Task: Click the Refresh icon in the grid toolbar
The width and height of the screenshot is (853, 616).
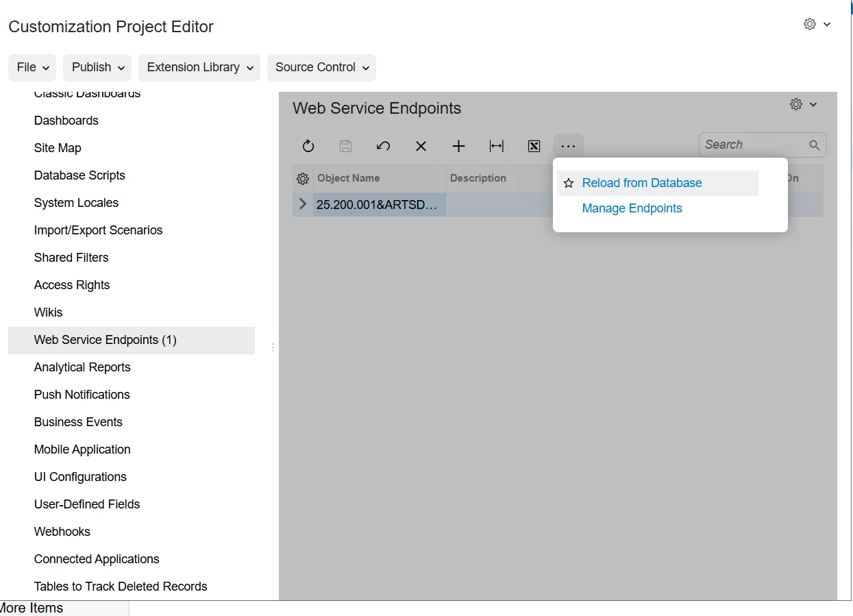Action: tap(308, 146)
